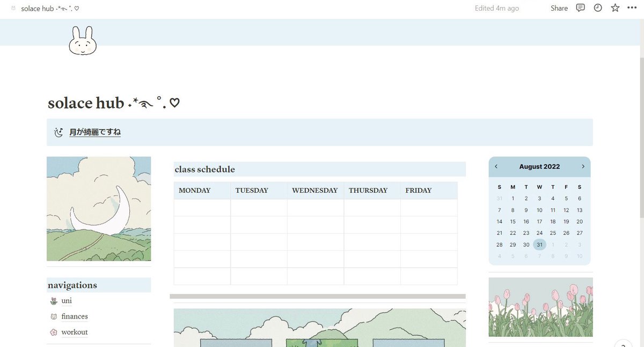Screen dimensions: 644x347
Task: Click the WEDNESDAY column header
Action: 316,191
